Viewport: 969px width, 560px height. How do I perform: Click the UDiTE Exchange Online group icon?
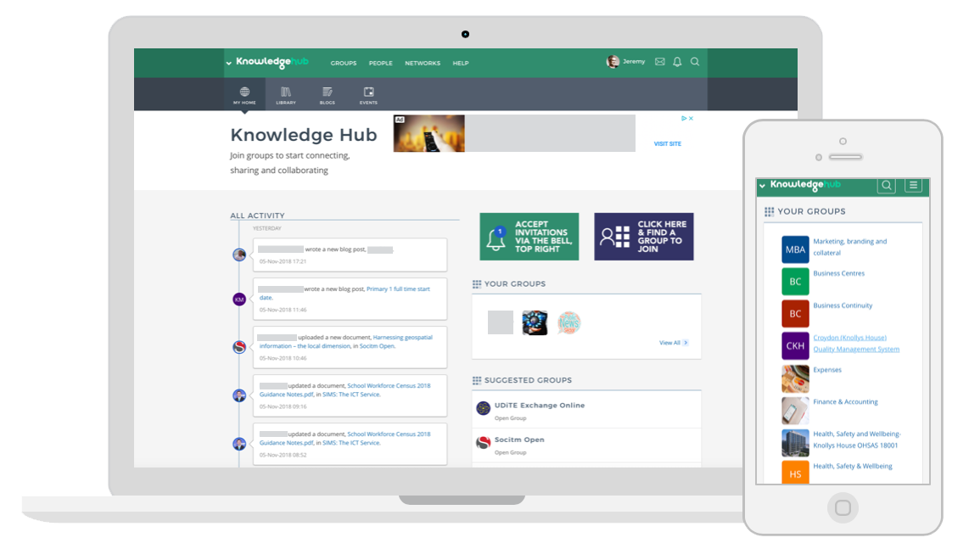click(484, 408)
